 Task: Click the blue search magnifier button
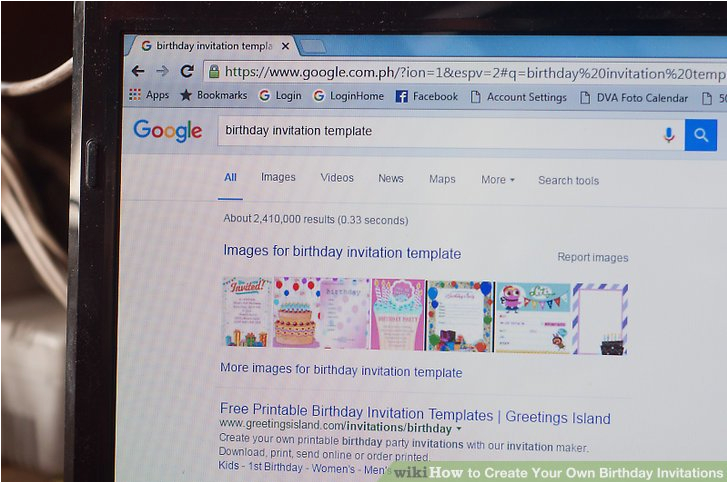click(701, 135)
